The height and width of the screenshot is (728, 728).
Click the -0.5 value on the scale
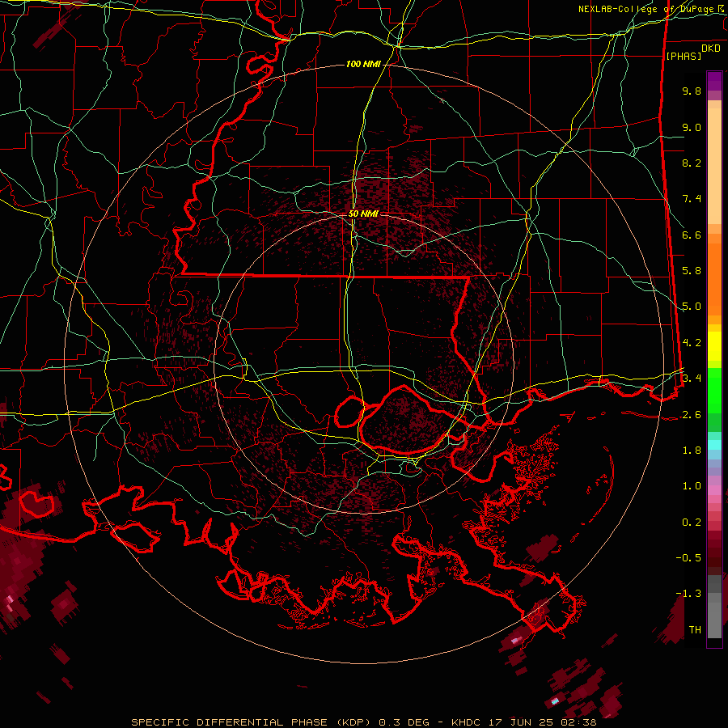(x=688, y=558)
